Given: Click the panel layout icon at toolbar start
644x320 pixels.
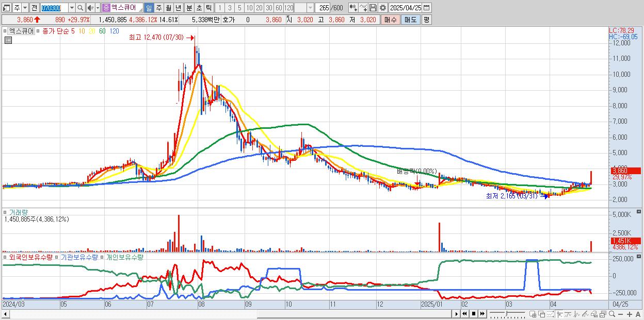Looking at the screenshot, I should [7, 8].
